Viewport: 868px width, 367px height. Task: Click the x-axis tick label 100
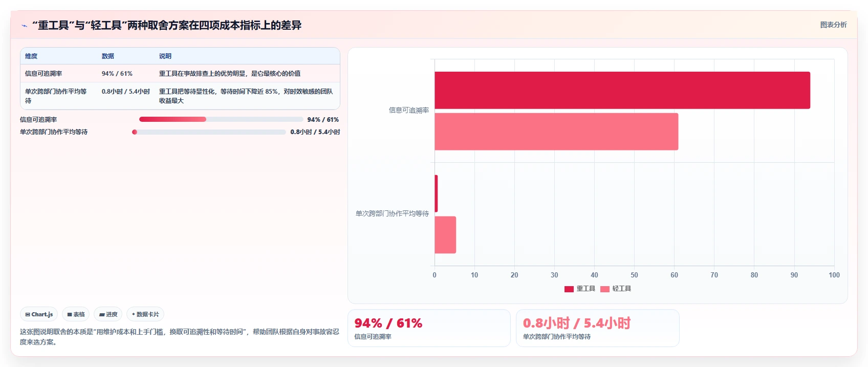(834, 275)
